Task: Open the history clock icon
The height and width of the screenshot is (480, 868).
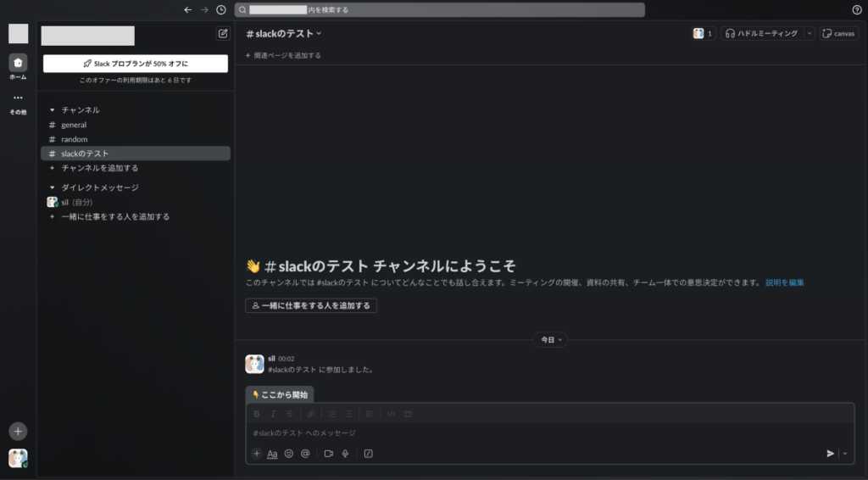Action: pos(221,9)
